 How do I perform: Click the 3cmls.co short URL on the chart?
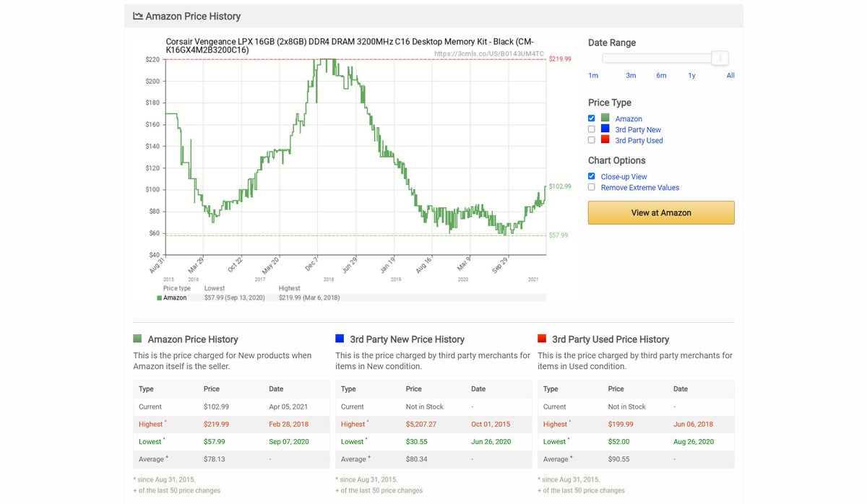point(489,53)
